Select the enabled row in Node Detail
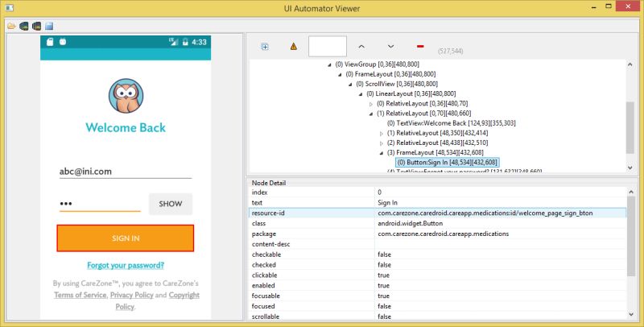The height and width of the screenshot is (327, 644). pos(437,285)
